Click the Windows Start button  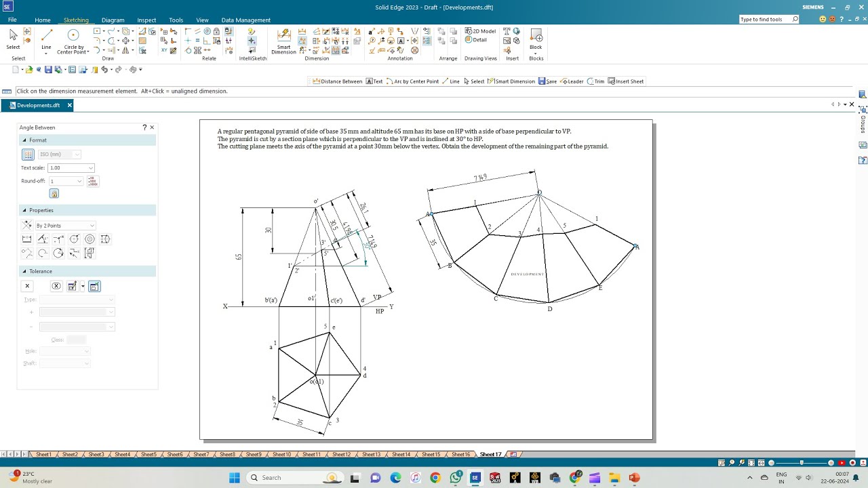click(235, 478)
